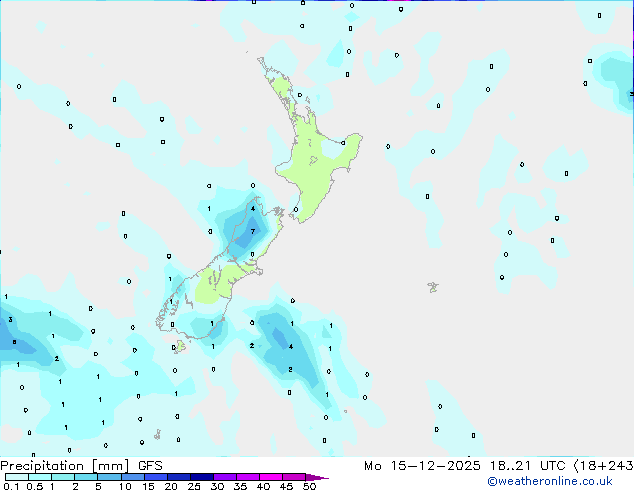Click the legend scale label "50"
Screen dimensions: 634x490
pos(309,486)
